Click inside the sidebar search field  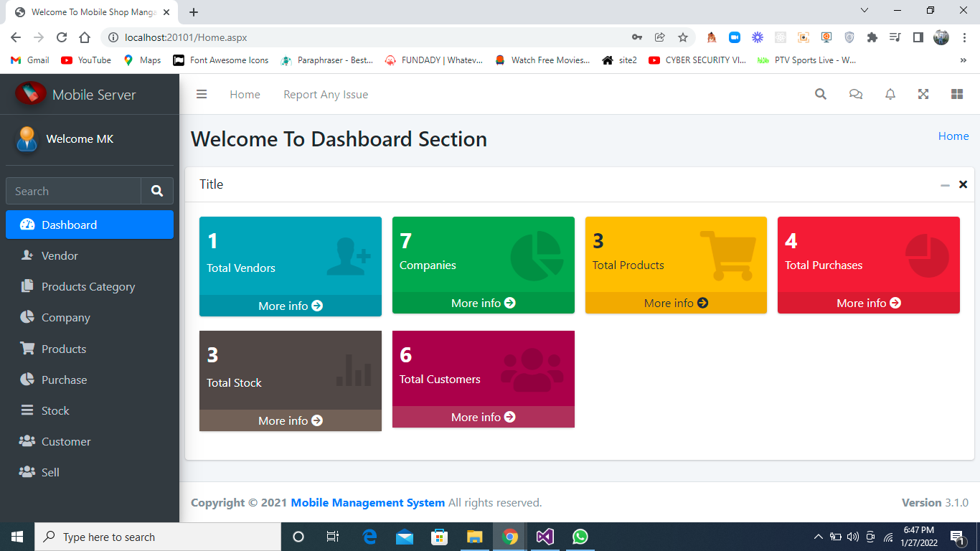coord(72,191)
